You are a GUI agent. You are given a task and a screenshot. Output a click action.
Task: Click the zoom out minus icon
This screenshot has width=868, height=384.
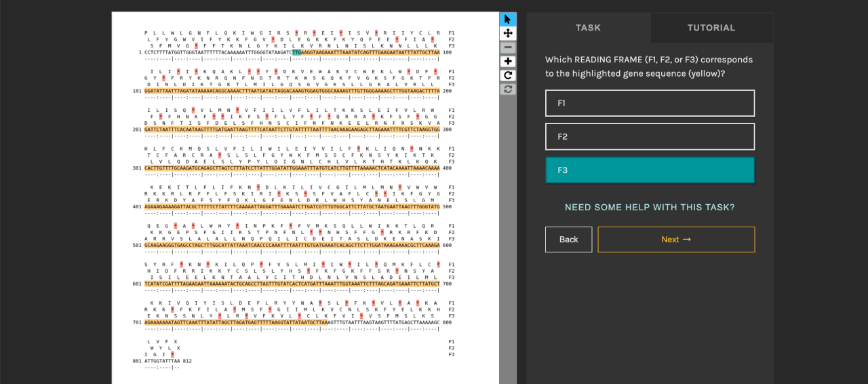point(508,47)
